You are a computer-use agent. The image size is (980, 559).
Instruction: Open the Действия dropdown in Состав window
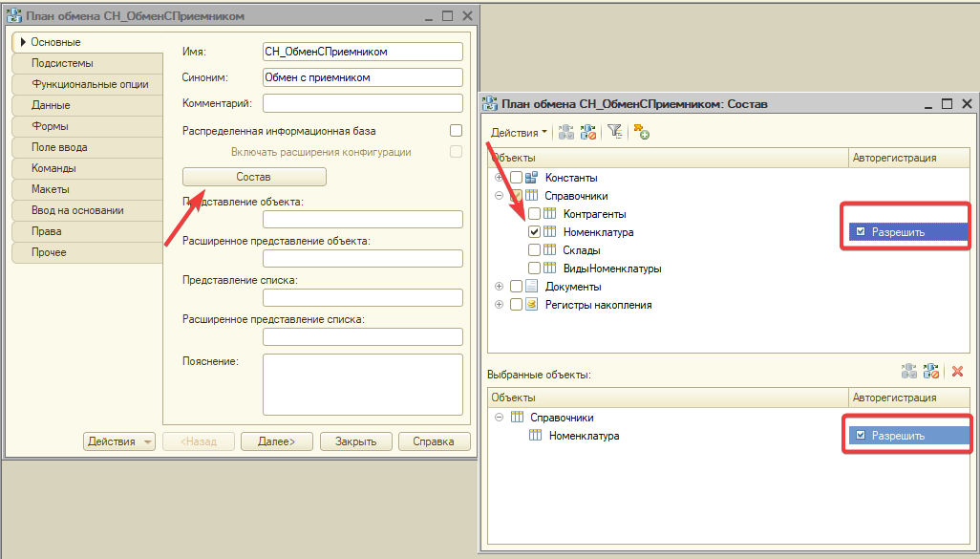click(519, 133)
